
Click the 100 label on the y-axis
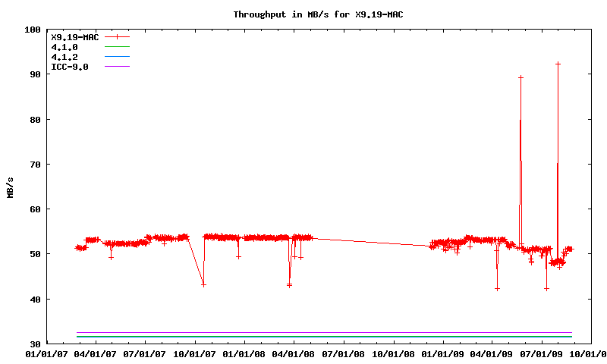[32, 30]
